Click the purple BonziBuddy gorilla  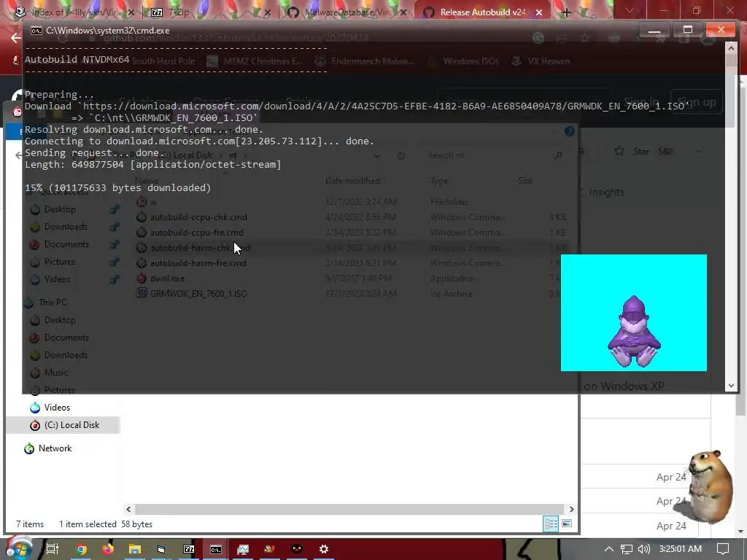point(634,332)
